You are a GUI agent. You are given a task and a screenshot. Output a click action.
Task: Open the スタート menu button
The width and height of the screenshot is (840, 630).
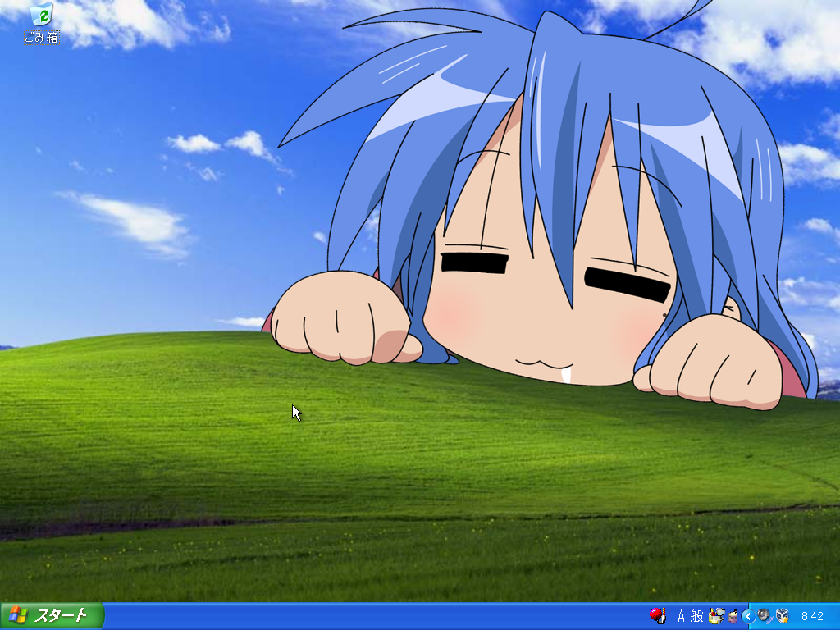pyautogui.click(x=52, y=615)
